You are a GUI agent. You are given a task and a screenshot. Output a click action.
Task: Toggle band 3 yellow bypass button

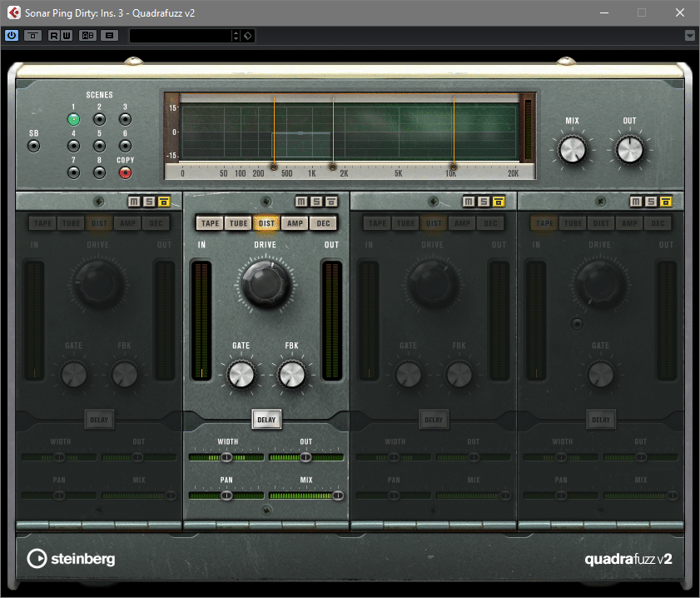[499, 202]
